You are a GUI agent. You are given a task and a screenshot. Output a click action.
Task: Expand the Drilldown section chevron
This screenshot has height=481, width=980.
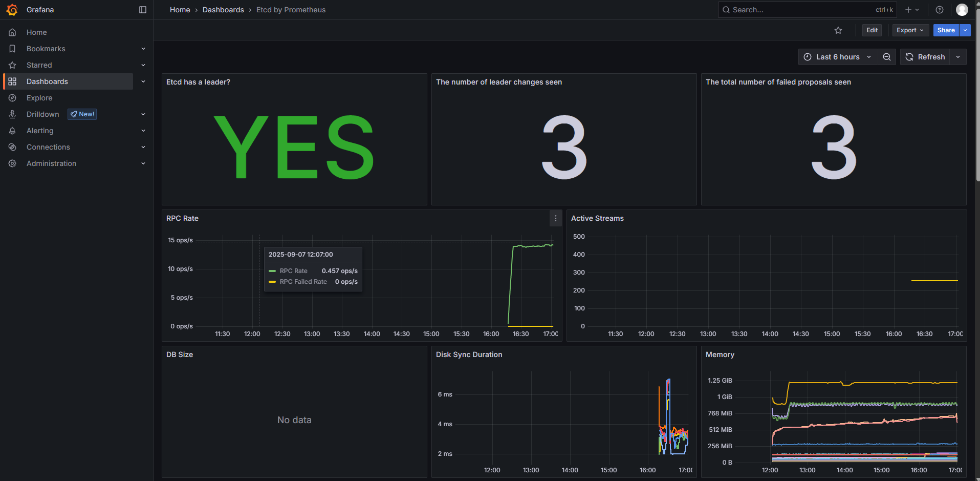[143, 114]
